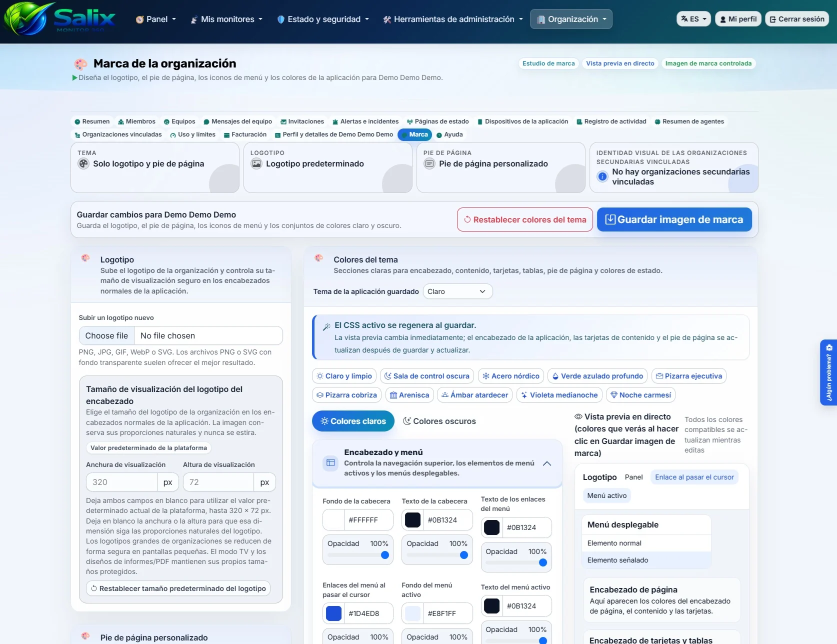Click Fondo de la cabecera opacity slider

coord(358,555)
